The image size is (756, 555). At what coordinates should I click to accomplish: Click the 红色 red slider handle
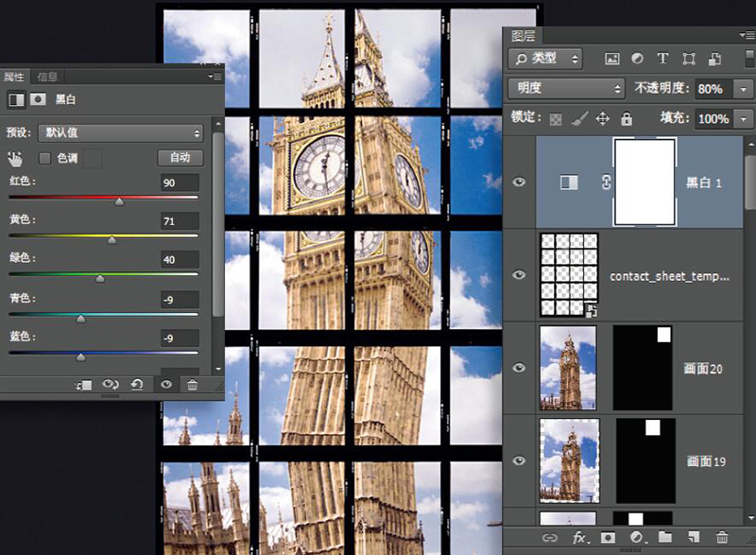tap(119, 200)
